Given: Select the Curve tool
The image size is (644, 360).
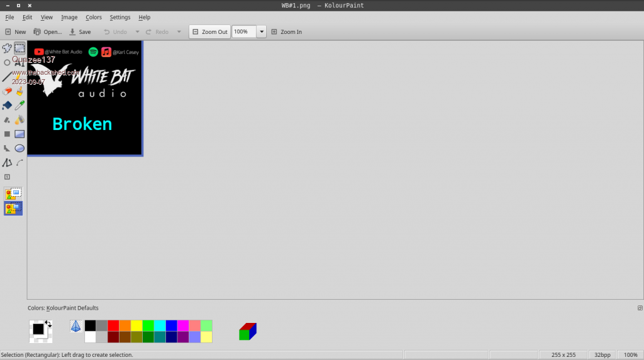Looking at the screenshot, I should coord(19,163).
